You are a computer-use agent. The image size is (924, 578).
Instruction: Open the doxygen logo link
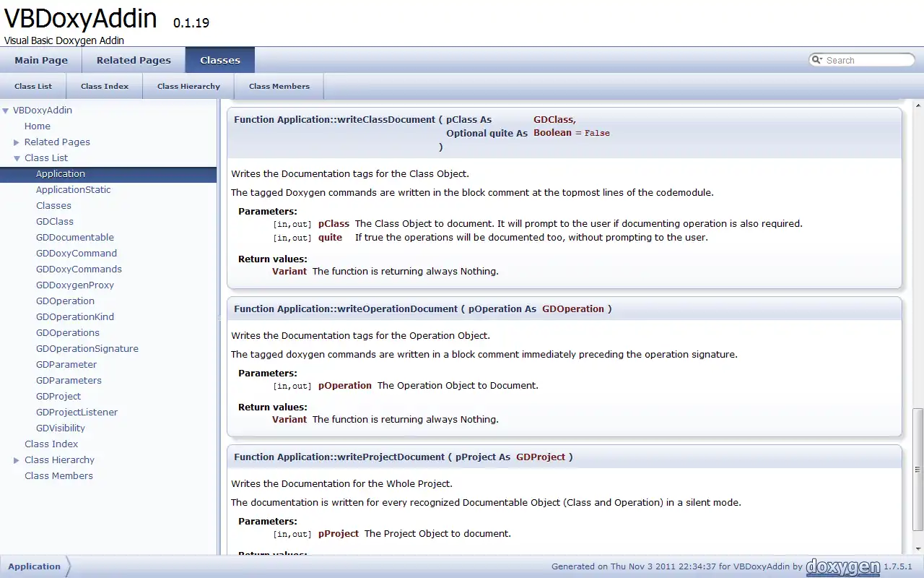point(843,566)
